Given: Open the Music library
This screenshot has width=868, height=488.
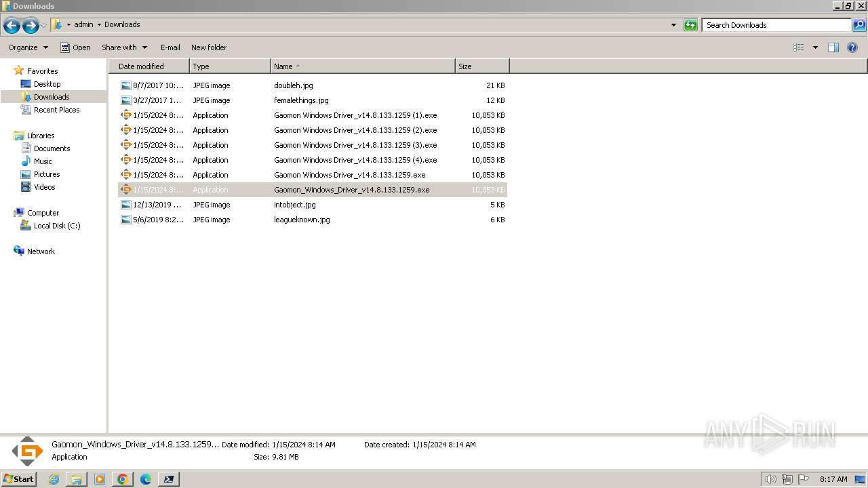Looking at the screenshot, I should tap(43, 161).
